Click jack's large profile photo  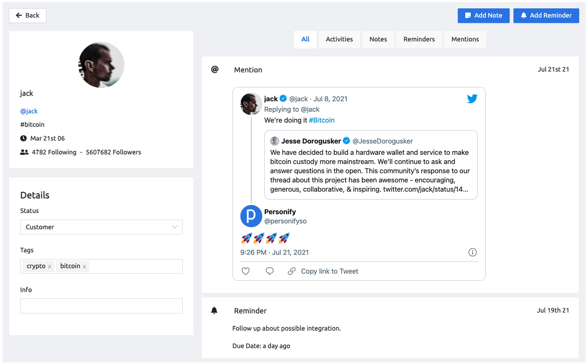pyautogui.click(x=101, y=65)
